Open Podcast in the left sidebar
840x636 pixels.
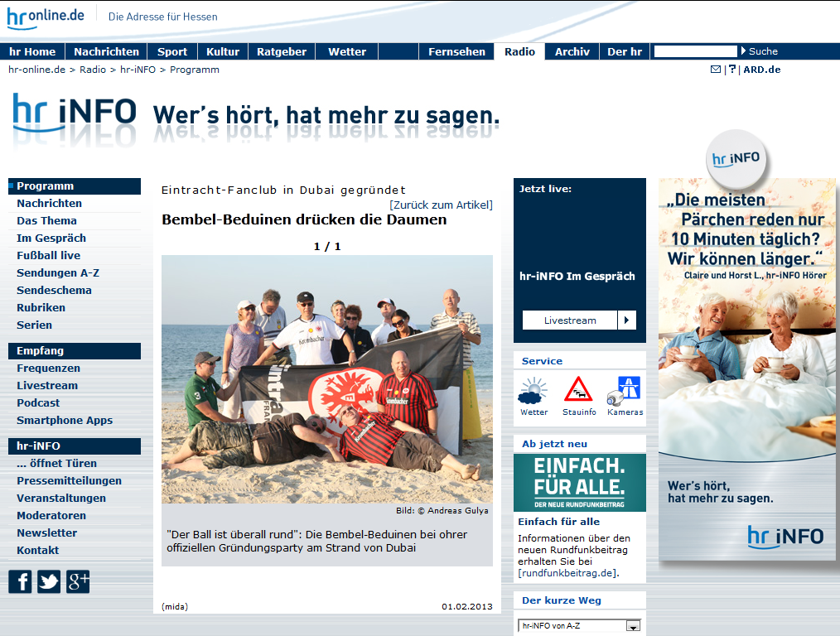click(x=38, y=402)
